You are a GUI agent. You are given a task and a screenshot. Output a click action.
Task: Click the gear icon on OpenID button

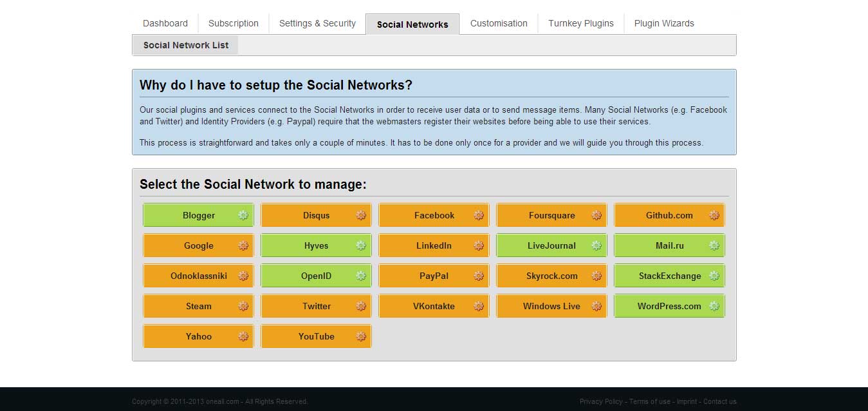(361, 276)
